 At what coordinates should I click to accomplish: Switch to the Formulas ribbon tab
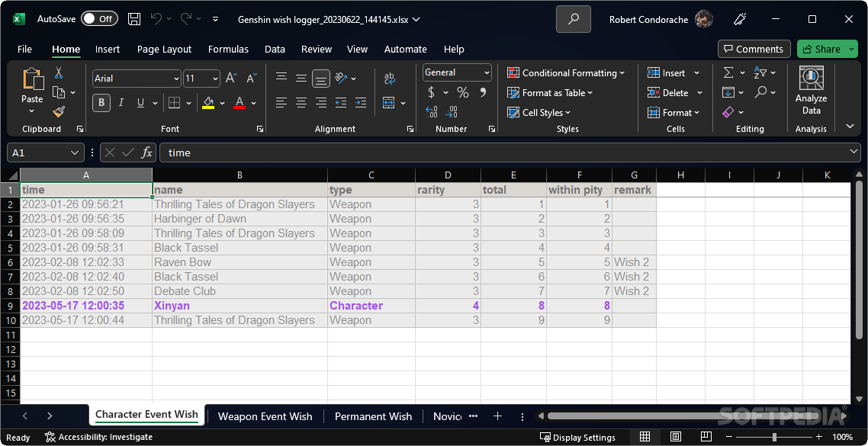pos(228,50)
